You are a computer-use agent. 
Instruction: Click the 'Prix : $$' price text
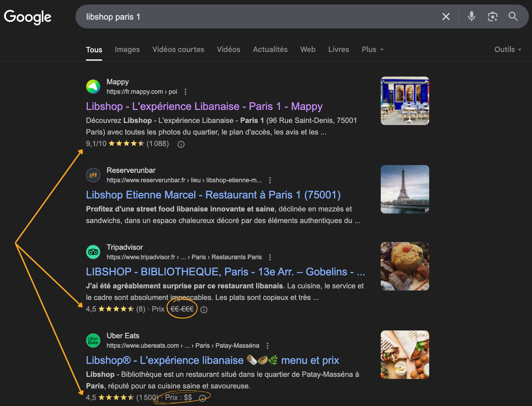coord(179,398)
